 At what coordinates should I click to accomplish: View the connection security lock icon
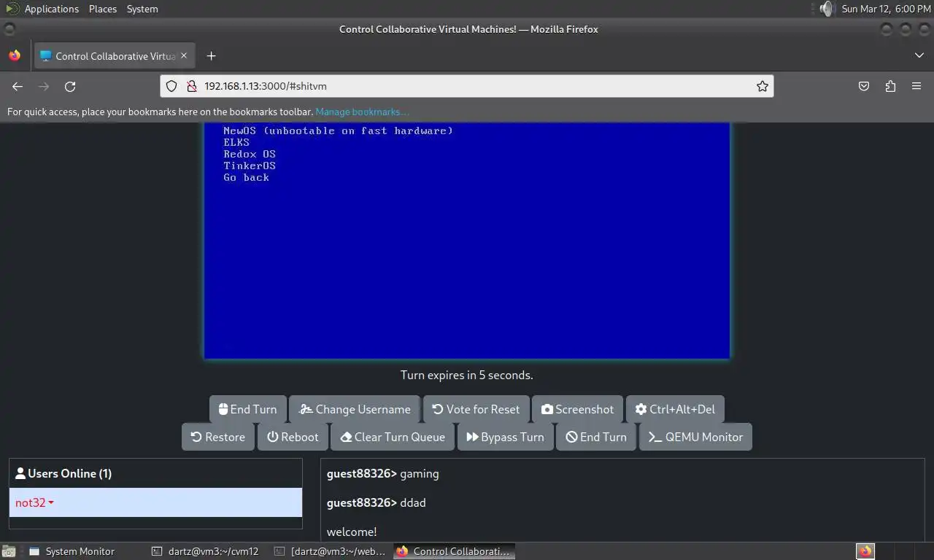(192, 86)
